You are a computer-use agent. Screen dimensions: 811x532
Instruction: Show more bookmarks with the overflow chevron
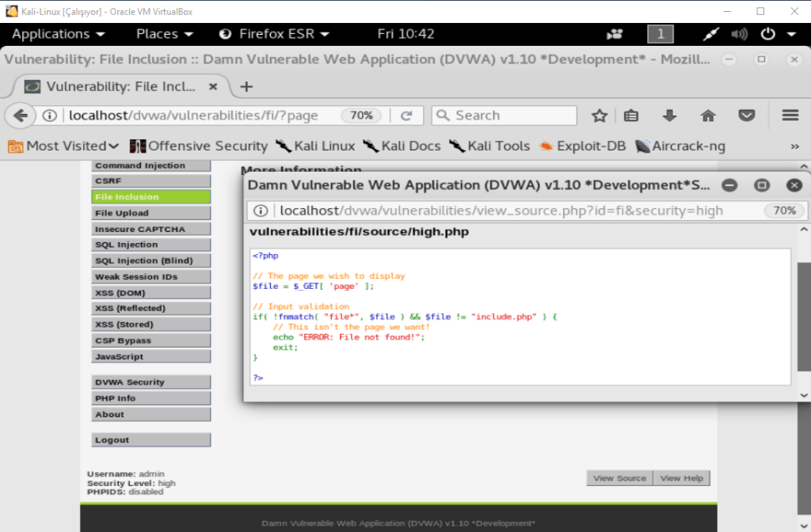(794, 146)
